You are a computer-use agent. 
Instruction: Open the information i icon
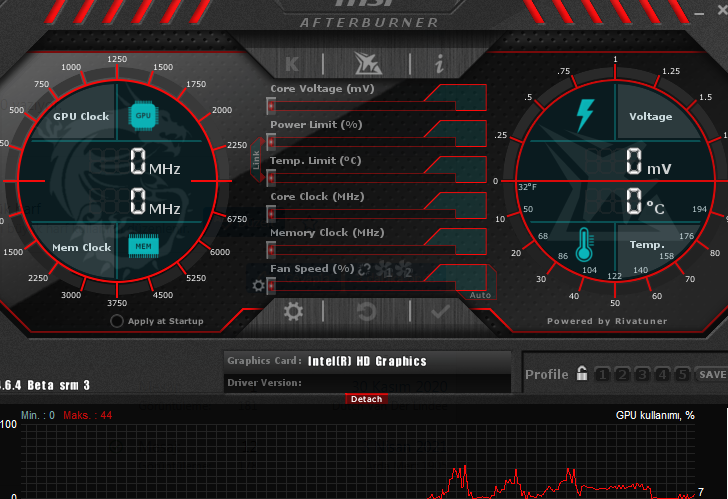click(439, 64)
